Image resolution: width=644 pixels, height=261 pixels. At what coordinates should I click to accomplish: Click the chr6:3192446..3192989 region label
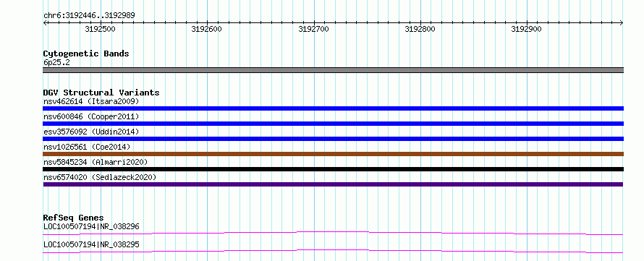click(89, 16)
